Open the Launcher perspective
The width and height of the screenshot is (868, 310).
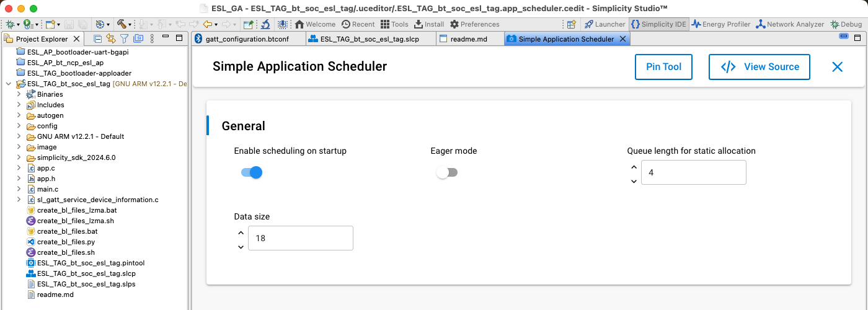click(605, 24)
